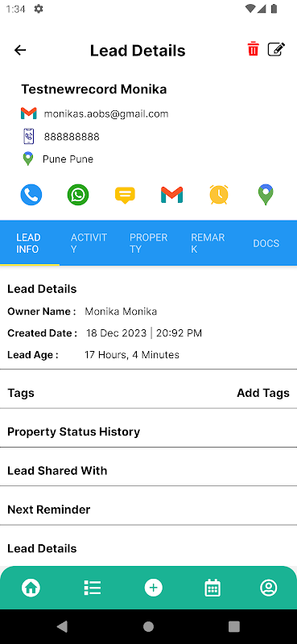Viewport: 297px width, 644px height.
Task: Expand Property Status History section
Action: coord(148,431)
